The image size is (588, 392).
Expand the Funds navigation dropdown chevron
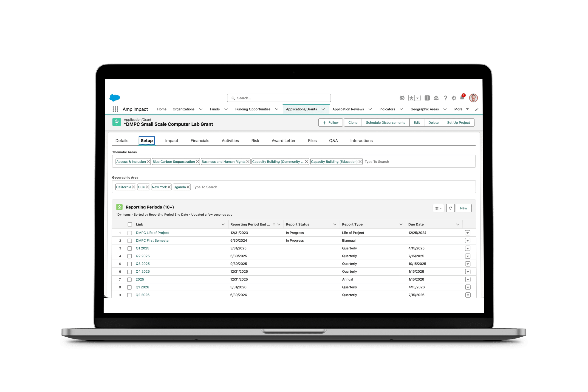(226, 109)
